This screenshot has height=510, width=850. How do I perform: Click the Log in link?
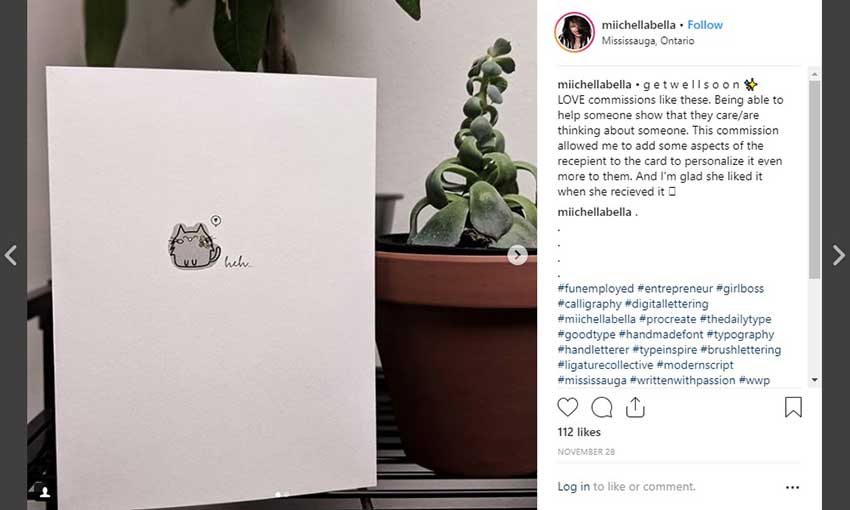click(574, 487)
